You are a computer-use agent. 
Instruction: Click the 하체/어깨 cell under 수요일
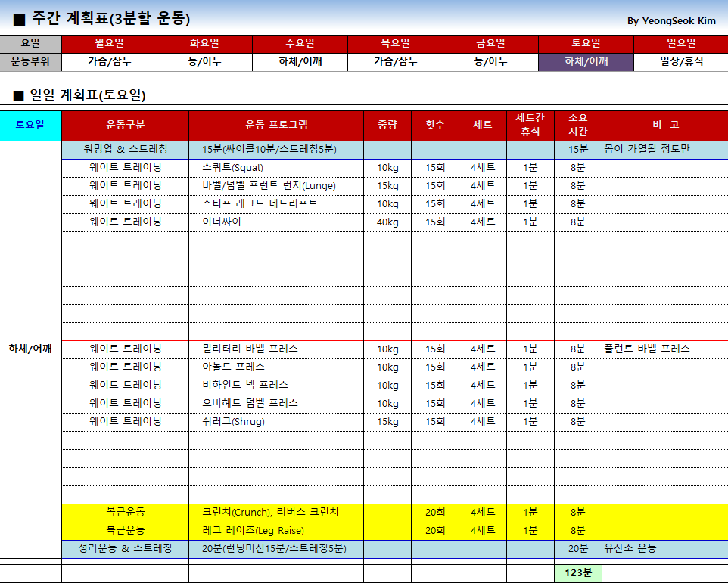(300, 62)
